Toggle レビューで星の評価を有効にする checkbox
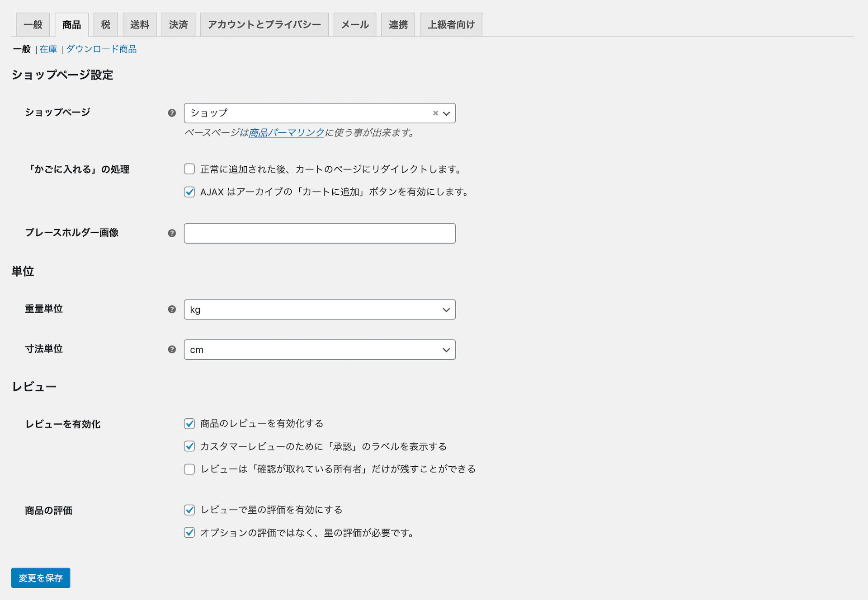Viewport: 868px width, 600px height. pyautogui.click(x=189, y=510)
